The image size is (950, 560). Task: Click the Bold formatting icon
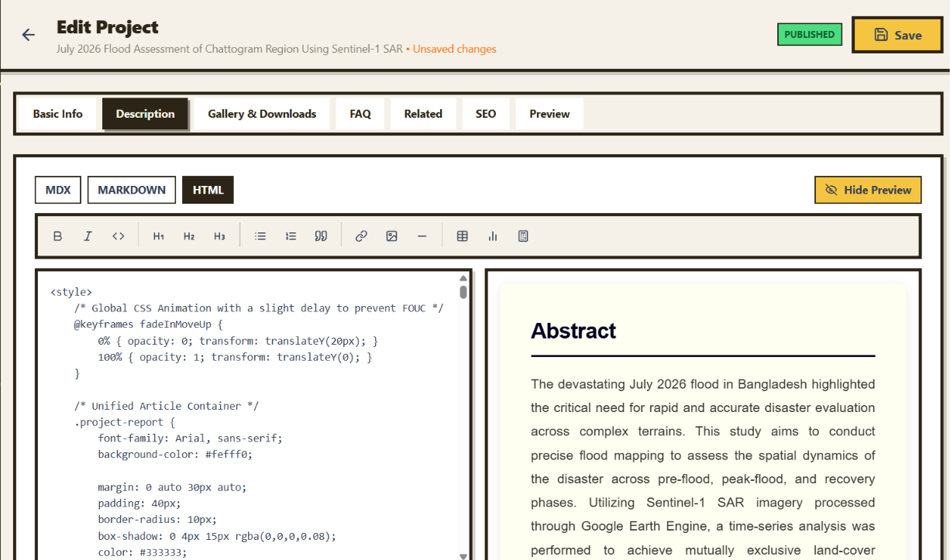tap(57, 236)
